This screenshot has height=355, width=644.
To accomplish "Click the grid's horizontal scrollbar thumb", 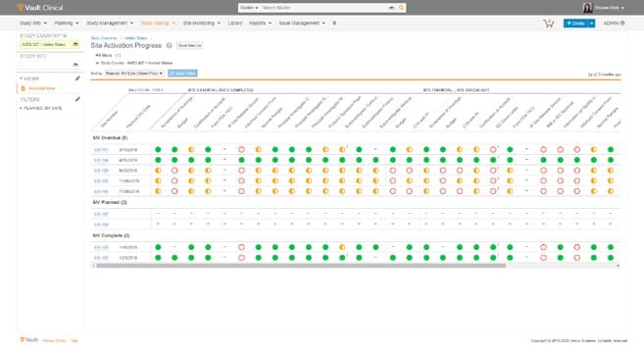I will click(301, 266).
